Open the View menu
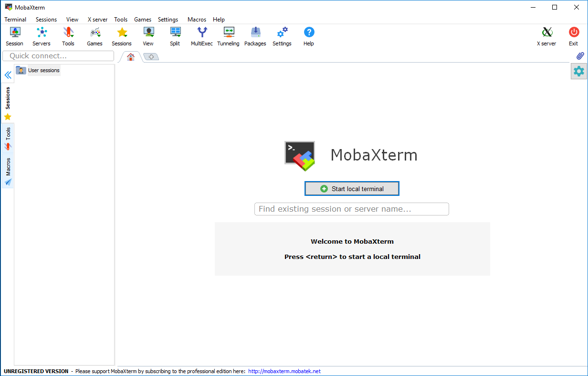This screenshot has width=588, height=376. (73, 20)
